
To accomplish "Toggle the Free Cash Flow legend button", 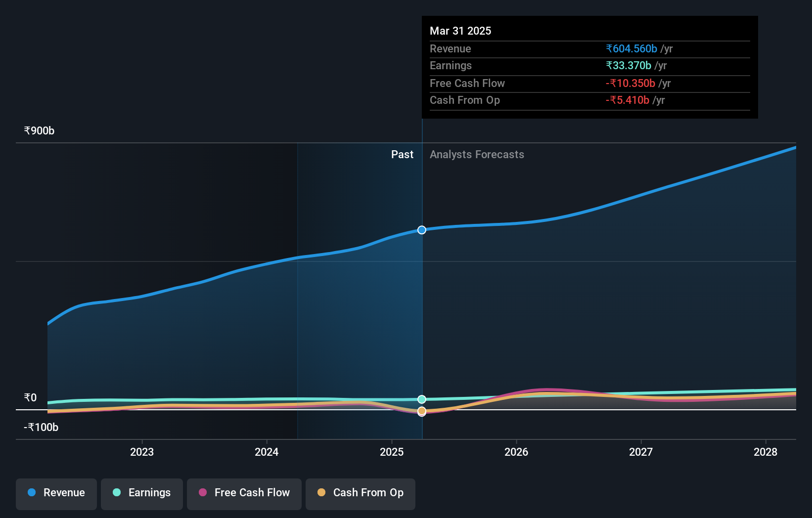I will [244, 494].
